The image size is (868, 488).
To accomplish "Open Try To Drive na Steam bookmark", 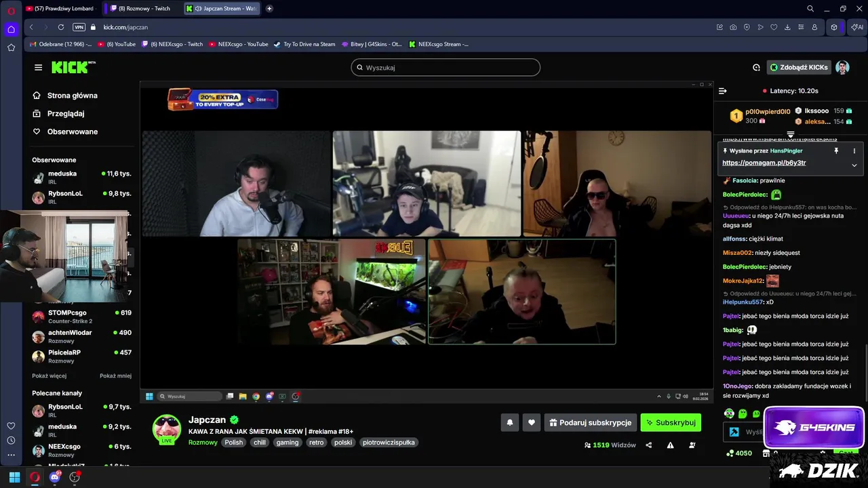I will [304, 44].
